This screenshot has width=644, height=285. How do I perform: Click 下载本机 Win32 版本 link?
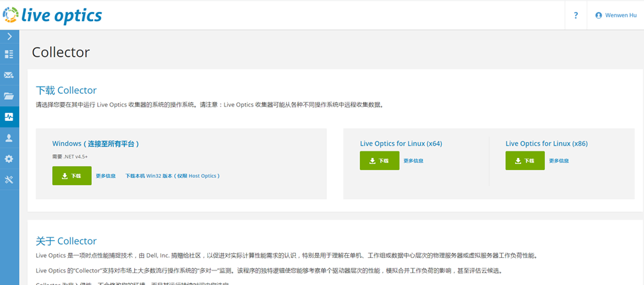[172, 176]
